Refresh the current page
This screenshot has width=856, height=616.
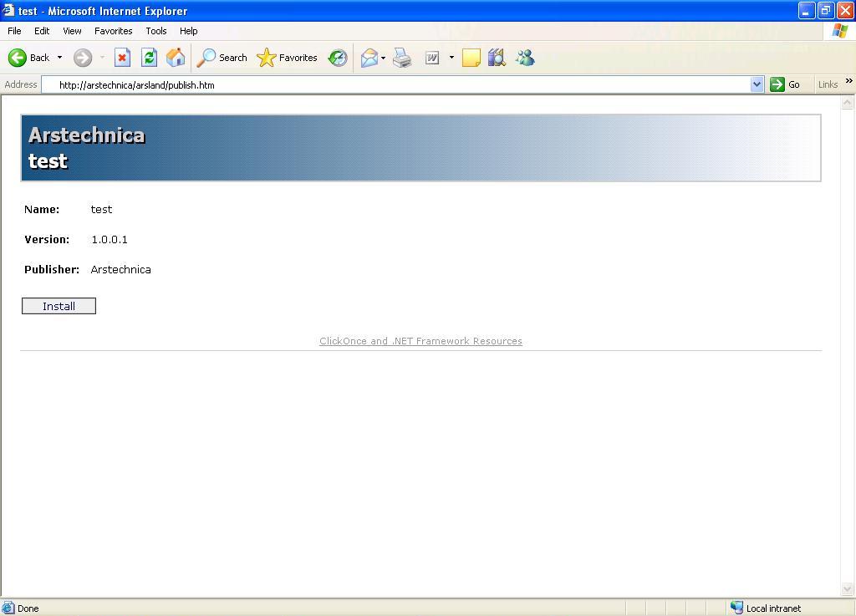[x=149, y=58]
